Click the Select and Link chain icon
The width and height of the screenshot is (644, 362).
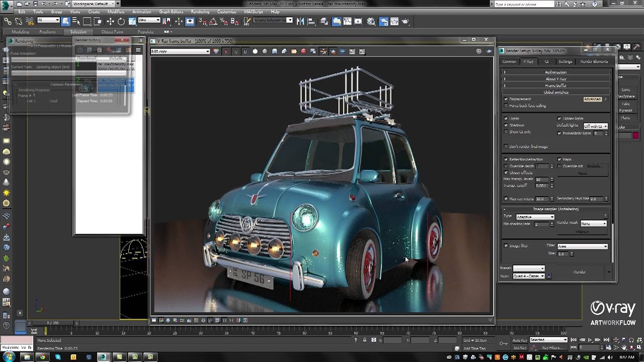8,21
